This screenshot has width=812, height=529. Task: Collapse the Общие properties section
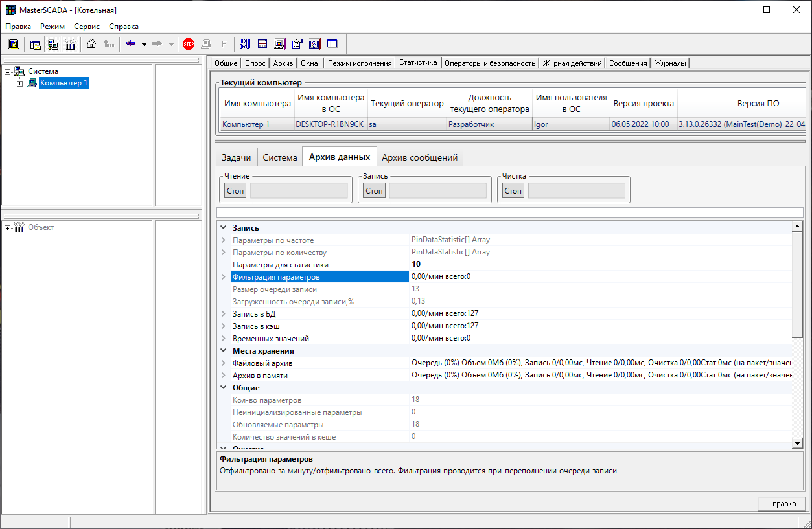224,388
